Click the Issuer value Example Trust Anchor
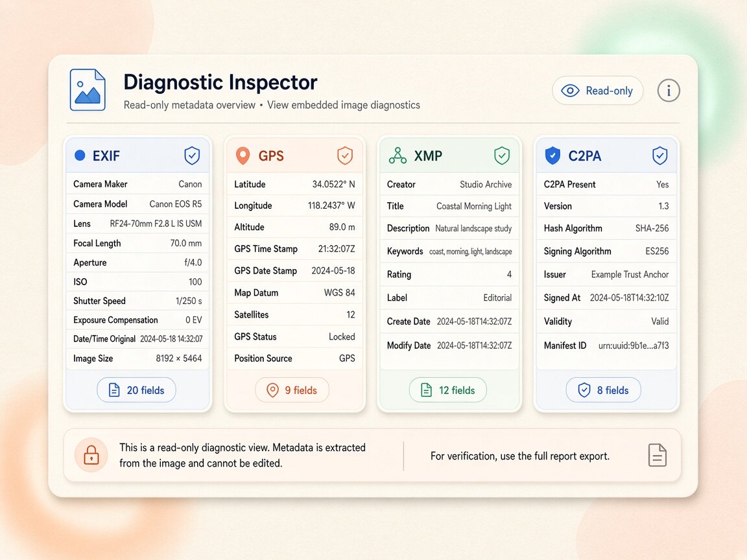The image size is (747, 560). click(630, 274)
